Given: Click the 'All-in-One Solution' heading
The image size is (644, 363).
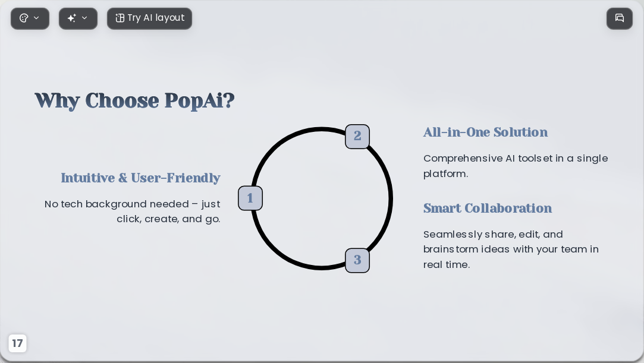Looking at the screenshot, I should tap(485, 132).
